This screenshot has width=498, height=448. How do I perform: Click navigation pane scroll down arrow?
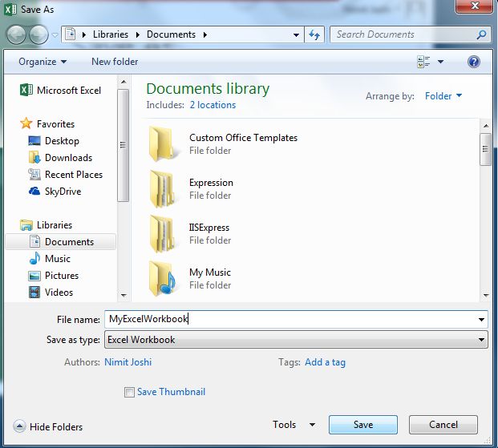tap(123, 296)
